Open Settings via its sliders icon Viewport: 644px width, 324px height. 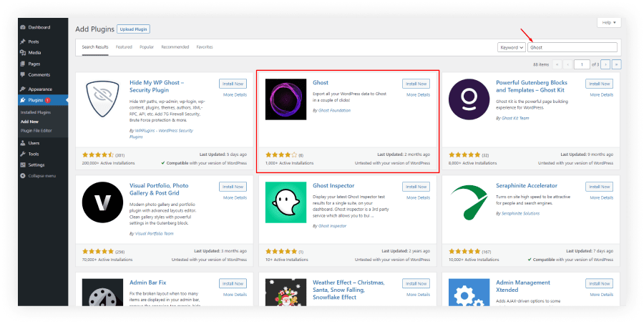click(x=23, y=165)
